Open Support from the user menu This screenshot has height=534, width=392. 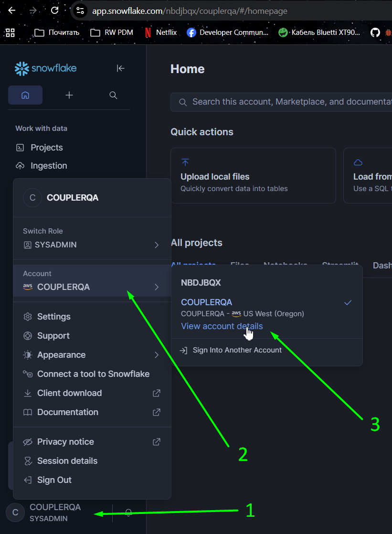click(92, 335)
